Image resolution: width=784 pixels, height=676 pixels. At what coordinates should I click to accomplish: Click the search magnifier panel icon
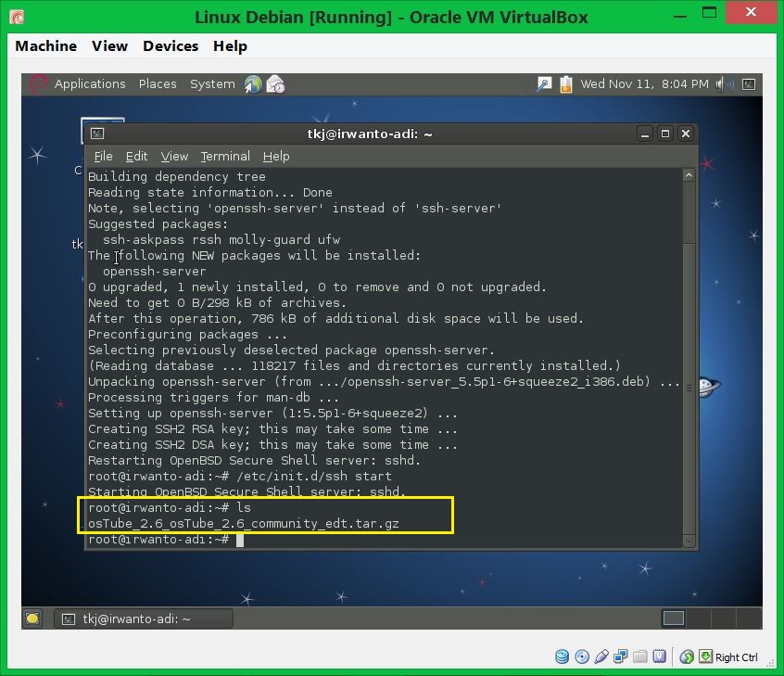point(544,84)
